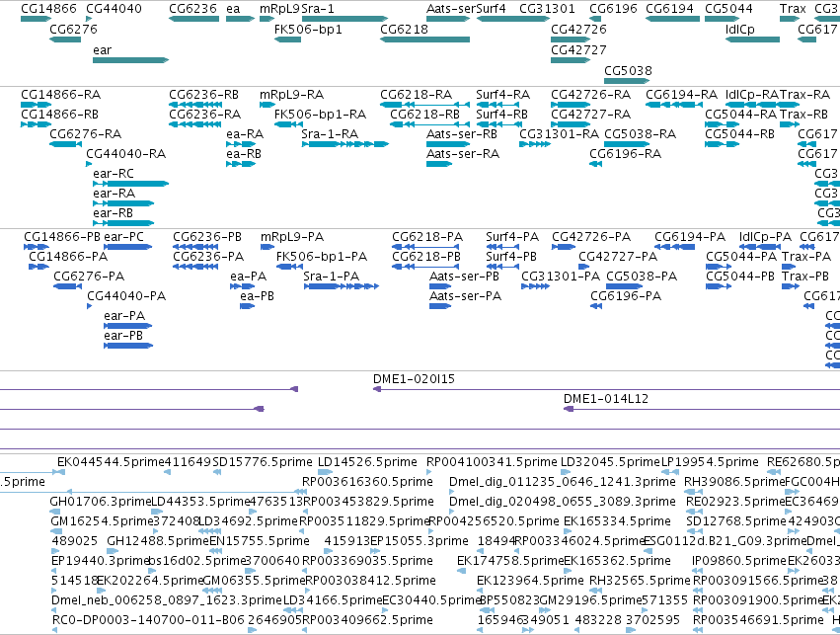Select the DME1-020I15 BAC label
Image resolution: width=840 pixels, height=635 pixels.
(x=414, y=379)
